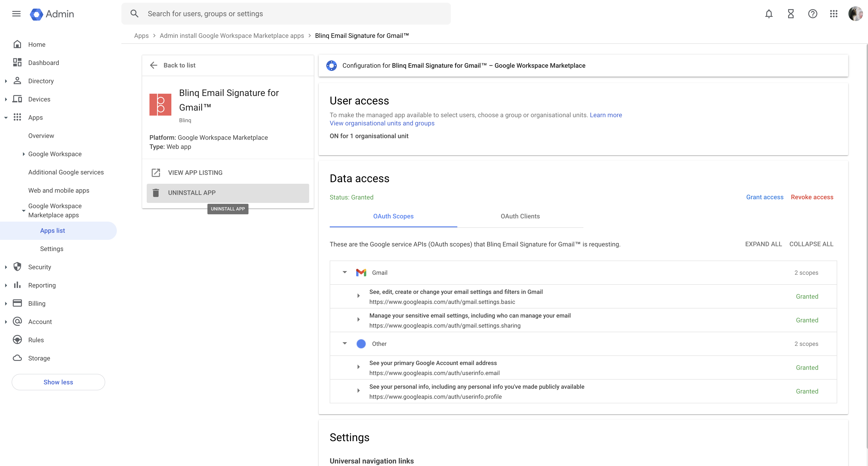Viewport: 868px width, 466px height.
Task: Click the Apps breadcrumb link
Action: tap(141, 36)
